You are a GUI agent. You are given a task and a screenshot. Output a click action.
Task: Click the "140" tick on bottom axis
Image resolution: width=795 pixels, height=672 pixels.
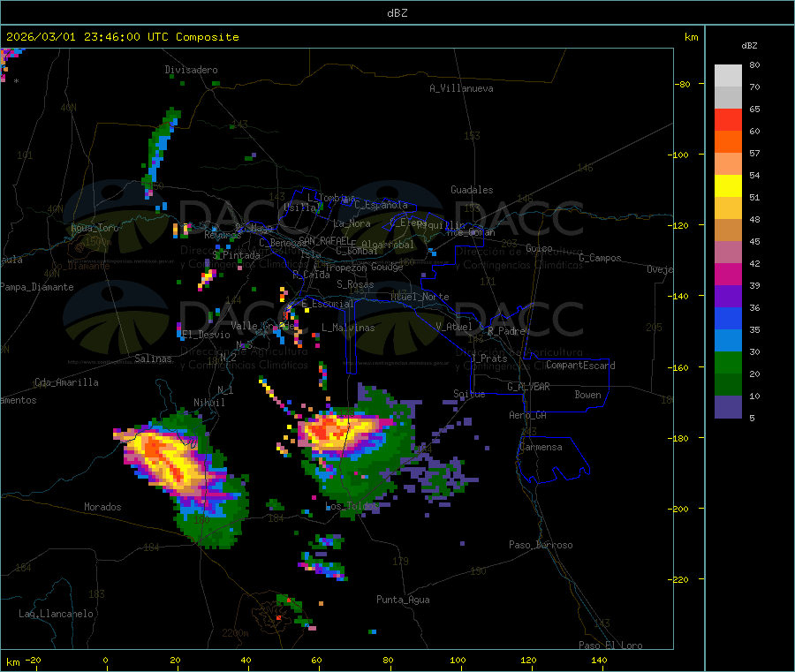(x=600, y=660)
